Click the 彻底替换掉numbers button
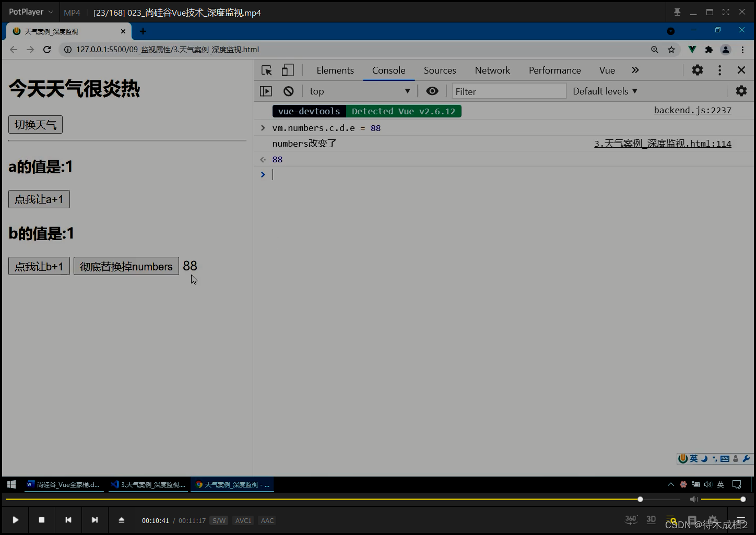The image size is (756, 535). [126, 266]
